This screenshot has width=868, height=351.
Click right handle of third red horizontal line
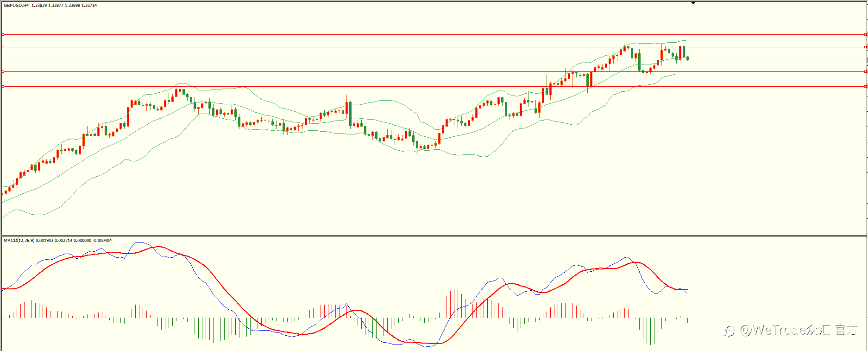pos(866,71)
